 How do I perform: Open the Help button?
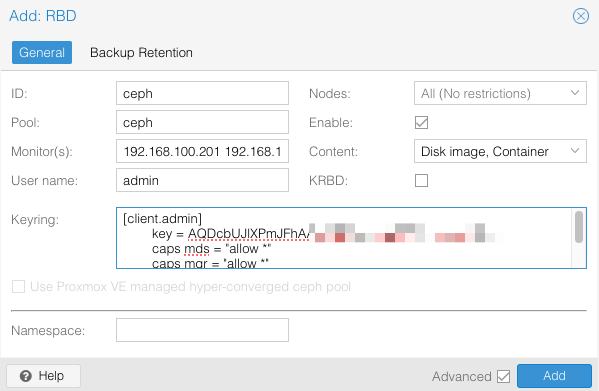pos(44,376)
